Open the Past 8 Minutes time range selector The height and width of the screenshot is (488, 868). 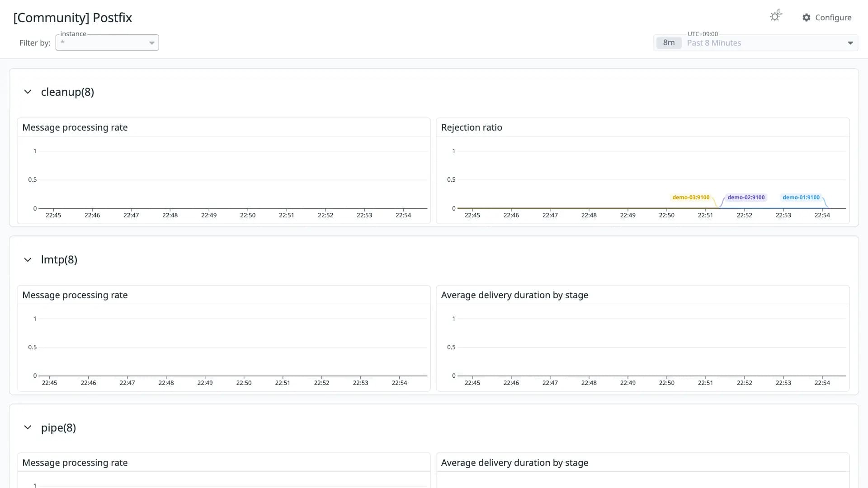tap(755, 43)
